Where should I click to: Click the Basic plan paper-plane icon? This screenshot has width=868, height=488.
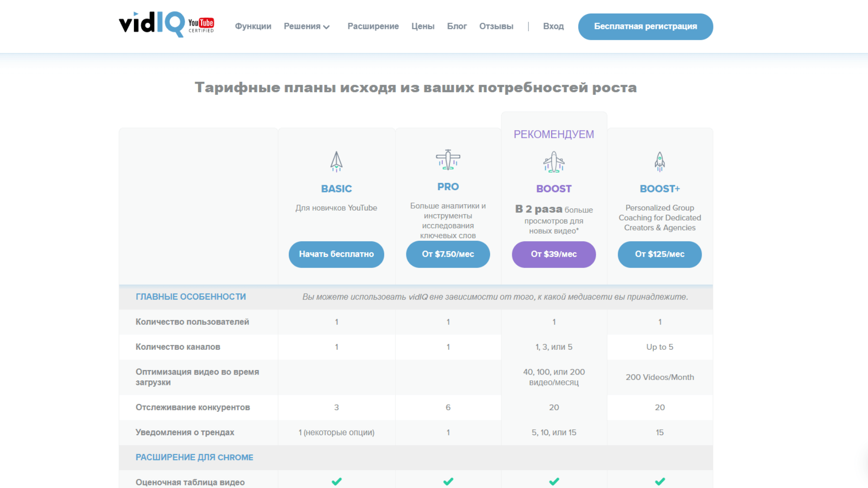point(336,161)
